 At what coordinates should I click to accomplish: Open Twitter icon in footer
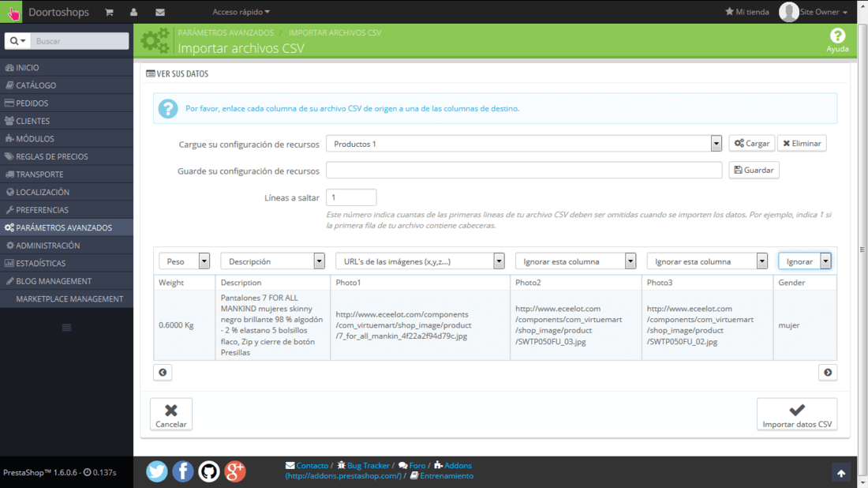pos(157,471)
